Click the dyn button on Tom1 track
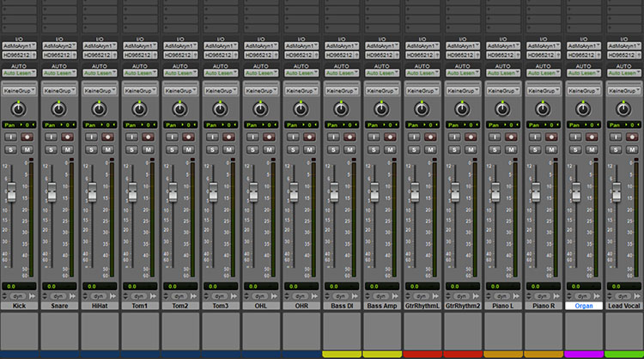644x359 pixels. pos(139,296)
